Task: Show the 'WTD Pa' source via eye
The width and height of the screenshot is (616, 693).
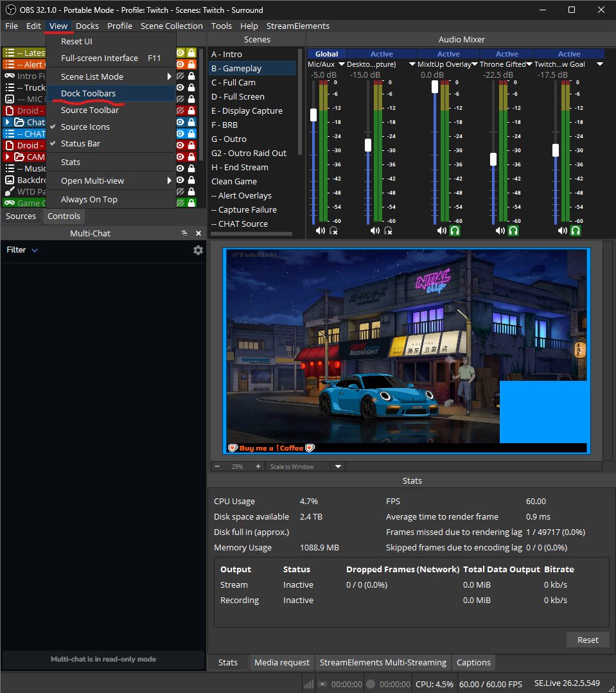Action: (180, 191)
